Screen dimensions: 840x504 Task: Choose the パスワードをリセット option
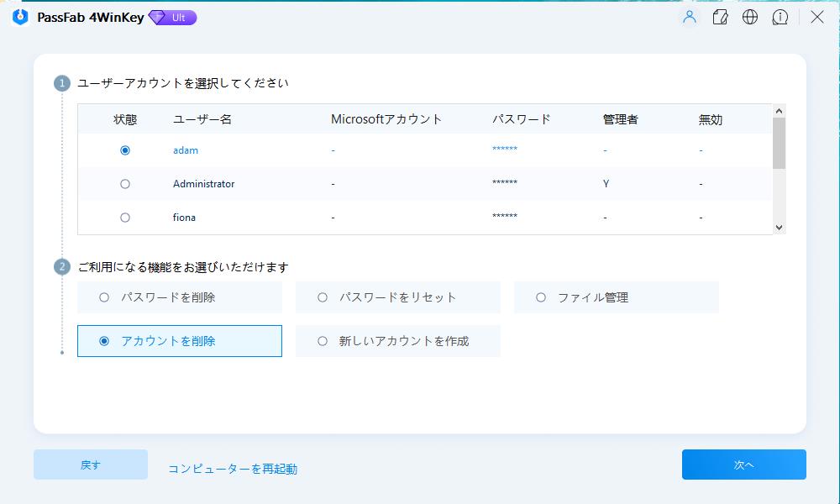click(x=323, y=297)
